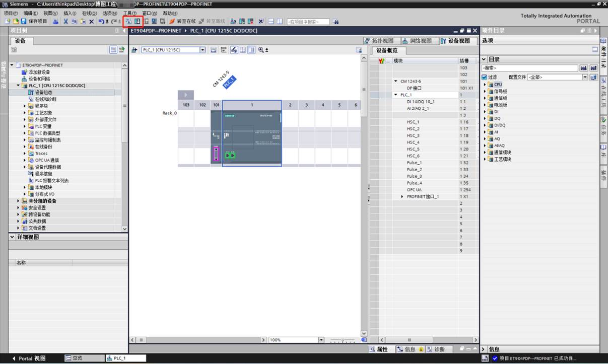Open the PLC_1 [CPU 1215C] device dropdown
The image size is (608, 364).
point(203,50)
